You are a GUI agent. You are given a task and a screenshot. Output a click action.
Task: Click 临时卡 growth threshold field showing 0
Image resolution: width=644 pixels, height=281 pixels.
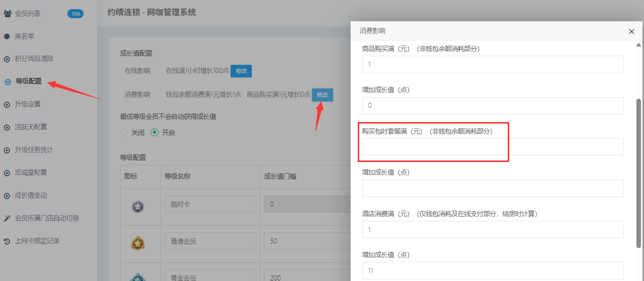click(x=307, y=205)
